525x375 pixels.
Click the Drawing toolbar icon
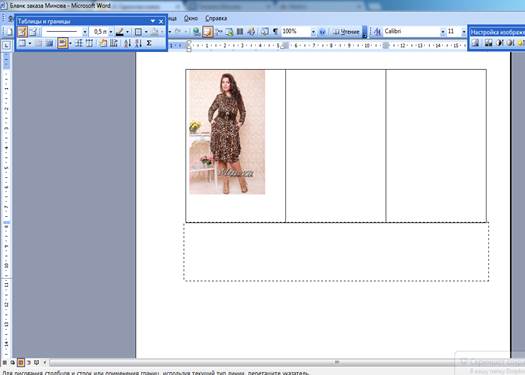251,32
